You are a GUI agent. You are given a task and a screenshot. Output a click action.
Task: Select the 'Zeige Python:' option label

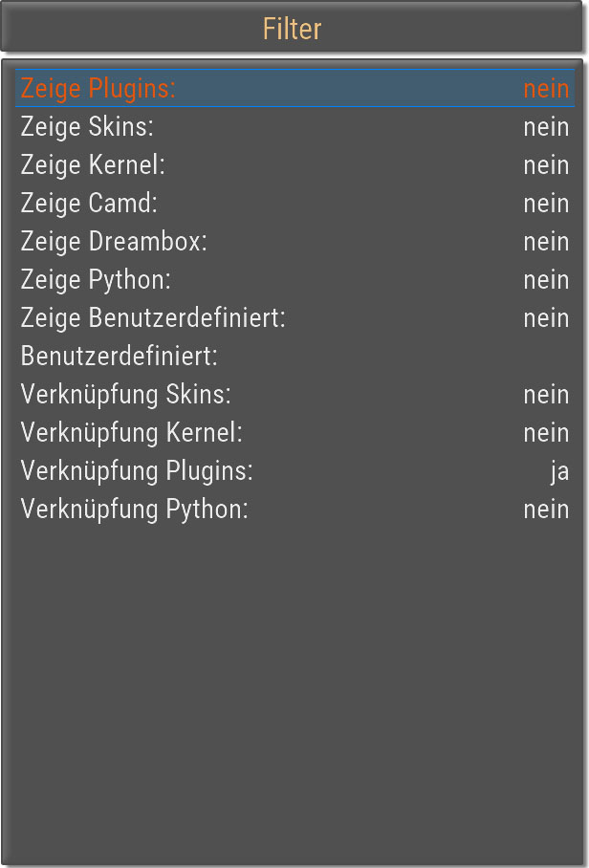pos(96,280)
